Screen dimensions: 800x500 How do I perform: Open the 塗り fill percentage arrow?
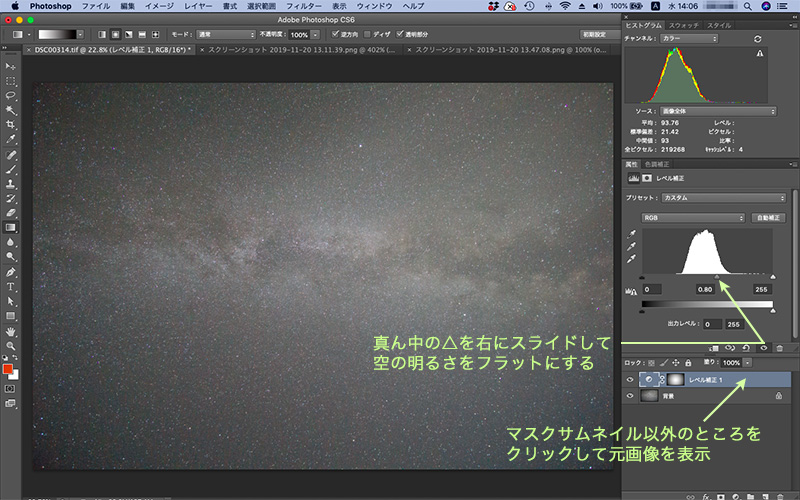pos(747,363)
